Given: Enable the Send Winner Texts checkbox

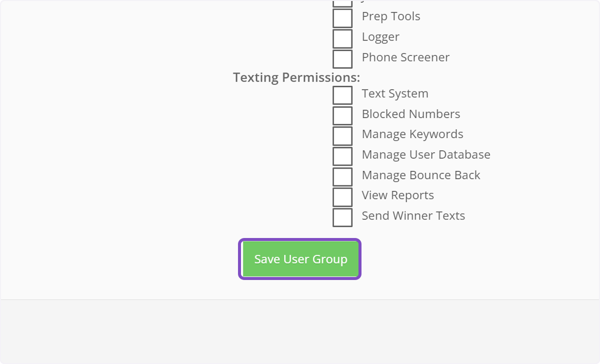Looking at the screenshot, I should pos(342,217).
